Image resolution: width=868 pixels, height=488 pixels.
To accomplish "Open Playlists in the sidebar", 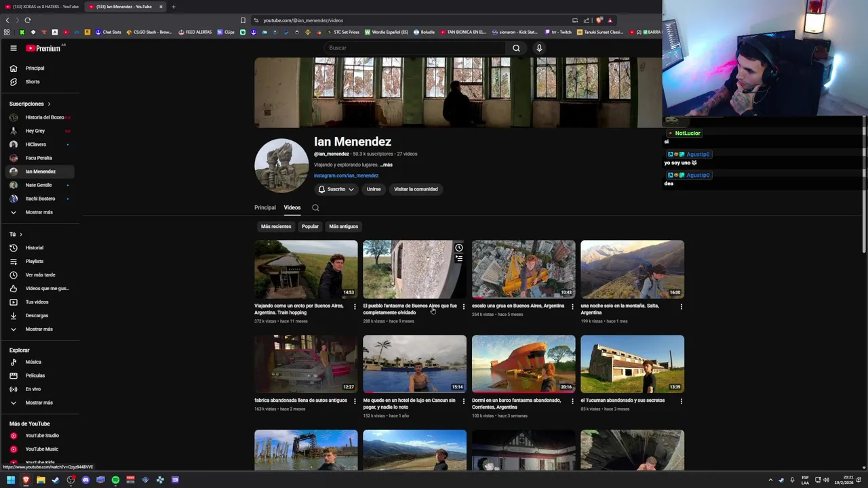I will coord(40,262).
